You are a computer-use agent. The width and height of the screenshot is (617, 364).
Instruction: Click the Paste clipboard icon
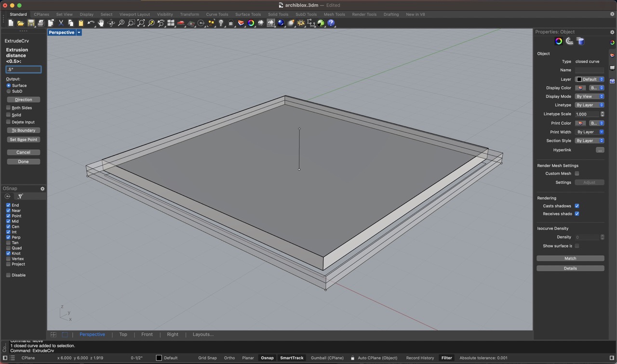[x=81, y=23]
